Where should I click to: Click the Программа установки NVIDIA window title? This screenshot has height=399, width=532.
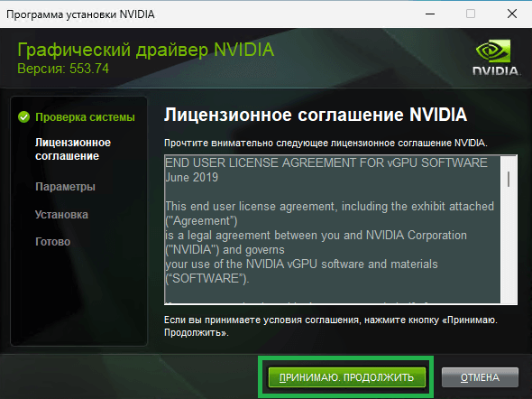click(x=80, y=14)
